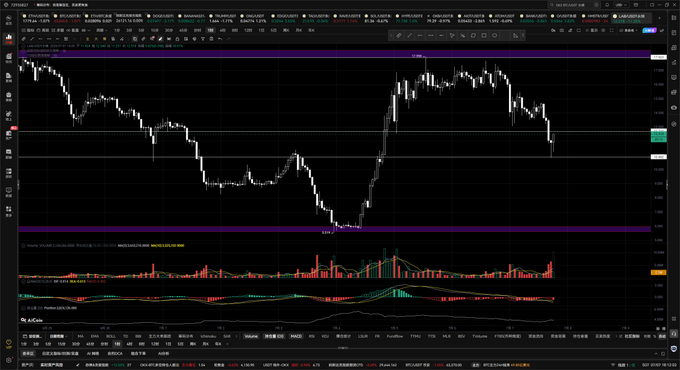The height and width of the screenshot is (370, 680).
Task: Toggle the RSI indicator
Action: (311, 336)
